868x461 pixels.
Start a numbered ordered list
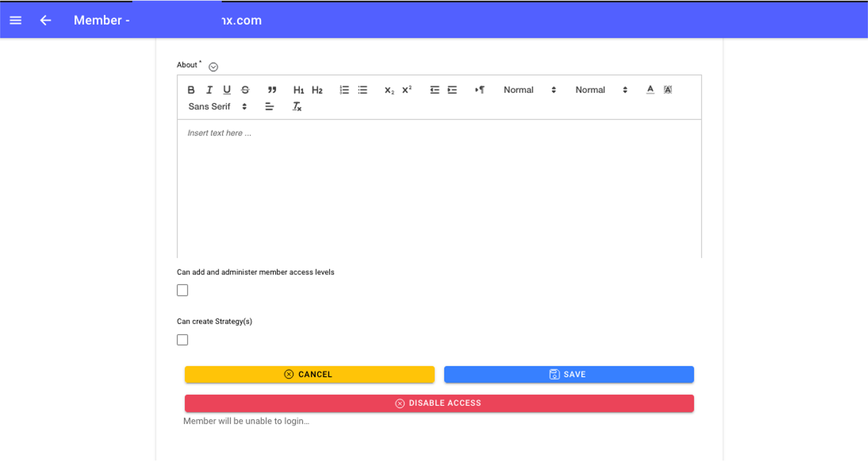click(344, 90)
